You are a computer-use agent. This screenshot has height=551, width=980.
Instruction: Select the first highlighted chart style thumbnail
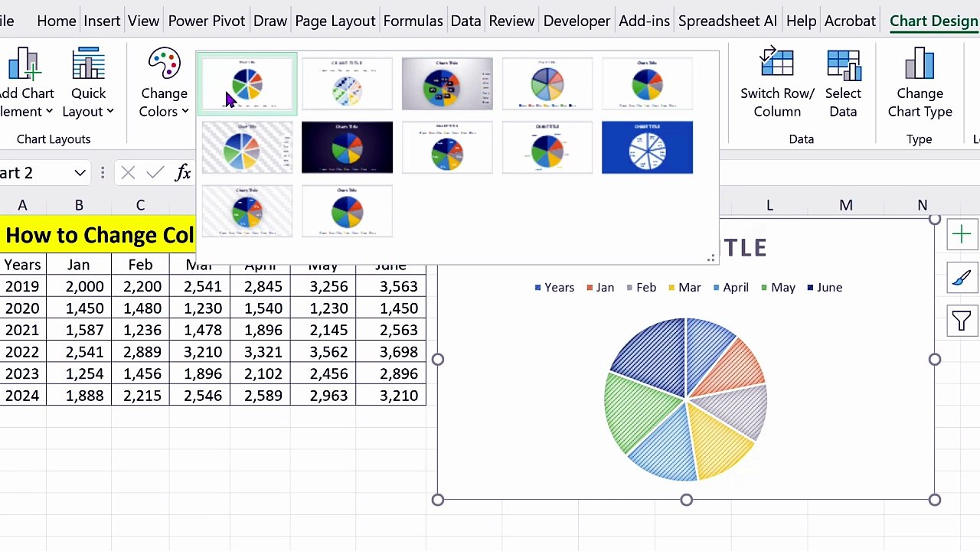247,83
